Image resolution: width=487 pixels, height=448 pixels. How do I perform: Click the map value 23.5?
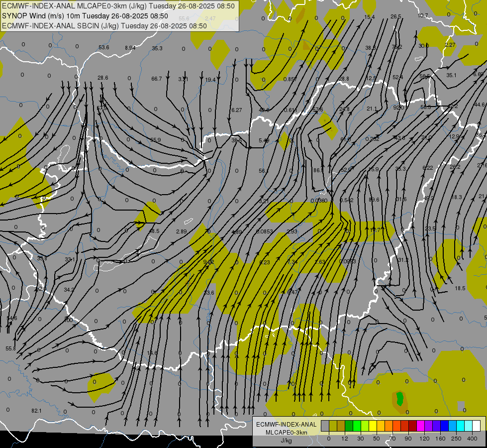pos(430,228)
